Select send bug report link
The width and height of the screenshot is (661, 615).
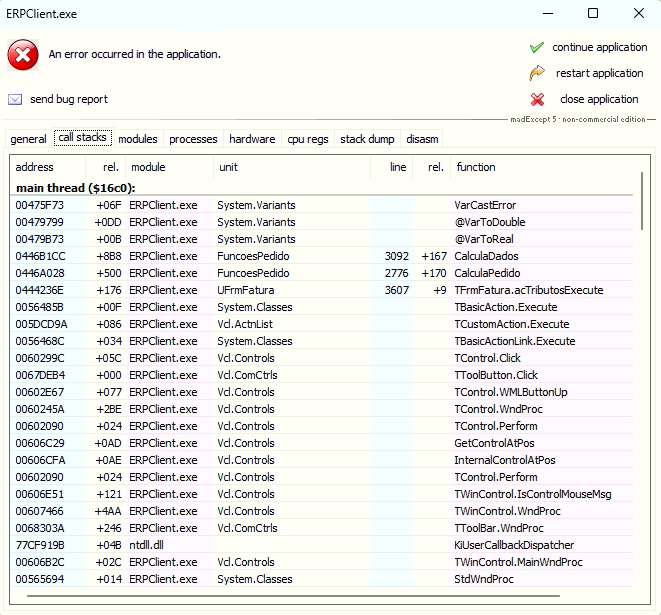(68, 99)
